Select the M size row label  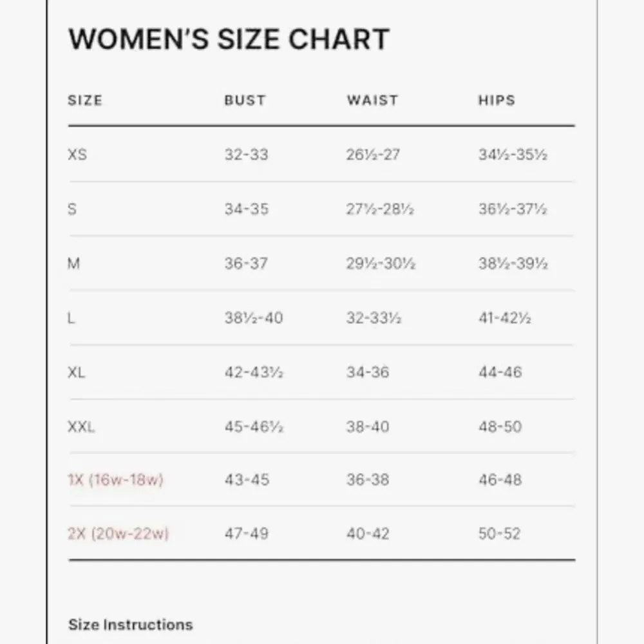pos(73,263)
